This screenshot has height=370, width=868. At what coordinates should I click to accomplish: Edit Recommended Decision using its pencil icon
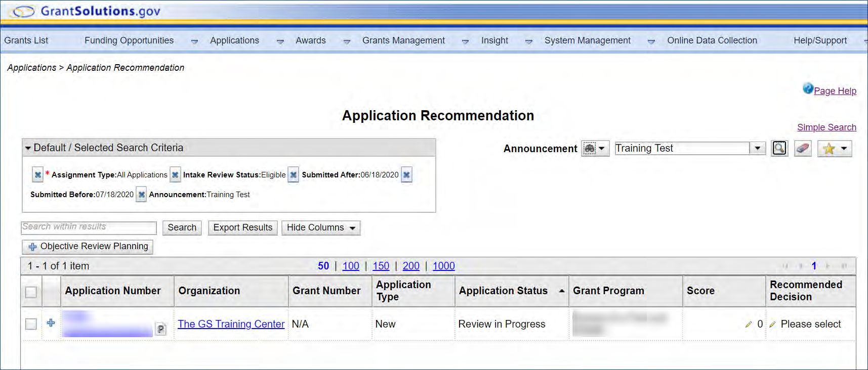[x=772, y=325]
